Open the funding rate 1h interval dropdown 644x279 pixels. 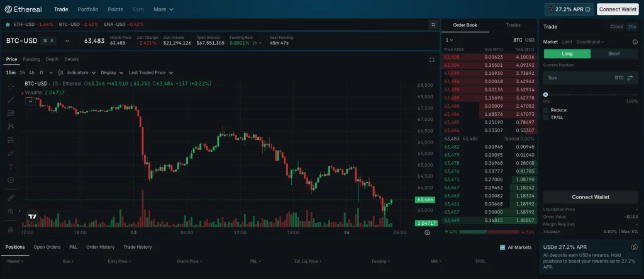coord(257,43)
